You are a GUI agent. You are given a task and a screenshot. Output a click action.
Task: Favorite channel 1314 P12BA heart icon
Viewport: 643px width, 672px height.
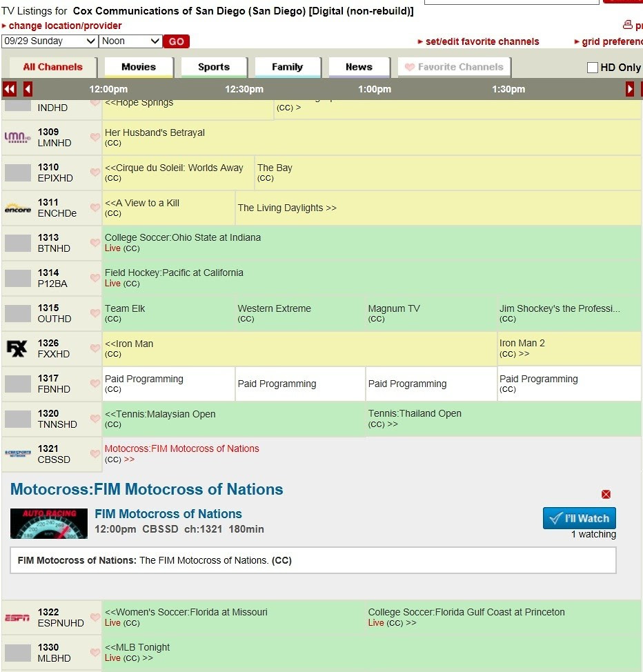pos(95,278)
